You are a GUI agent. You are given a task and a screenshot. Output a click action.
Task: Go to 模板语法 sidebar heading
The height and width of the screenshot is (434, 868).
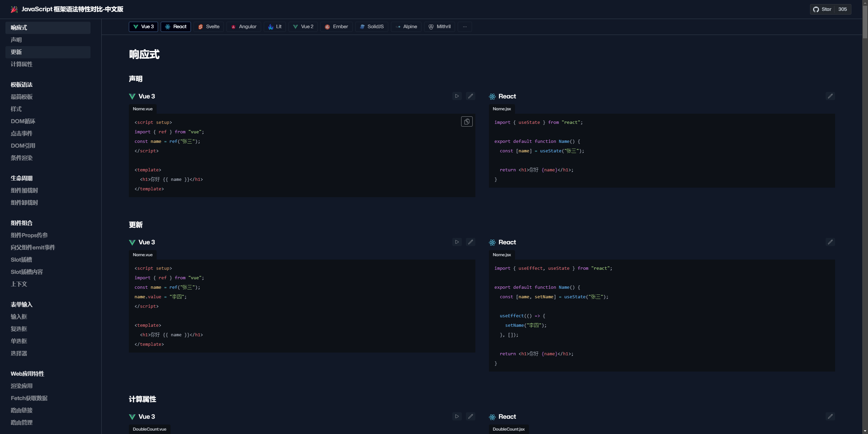[22, 84]
